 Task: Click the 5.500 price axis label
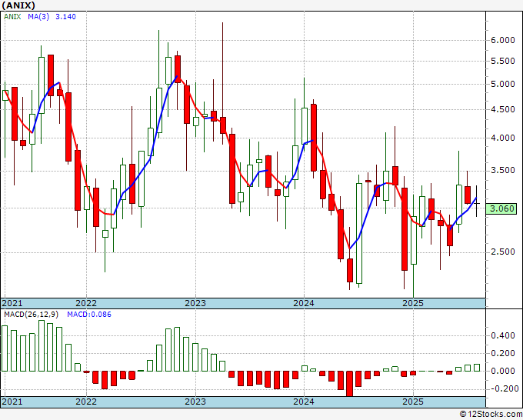[x=503, y=61]
